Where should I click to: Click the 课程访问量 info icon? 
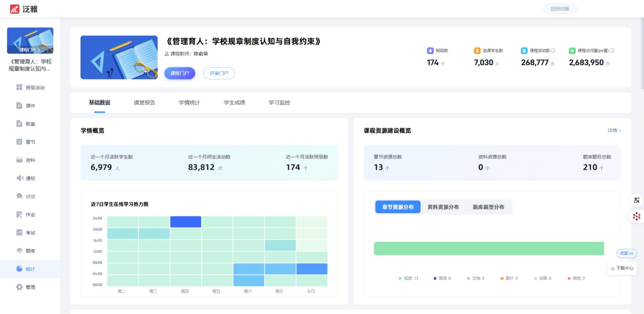tap(612, 51)
